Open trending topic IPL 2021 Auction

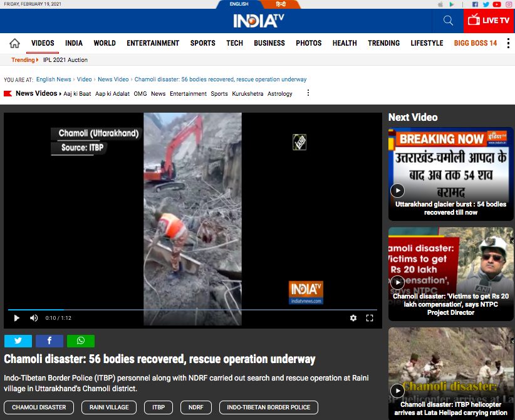[65, 59]
